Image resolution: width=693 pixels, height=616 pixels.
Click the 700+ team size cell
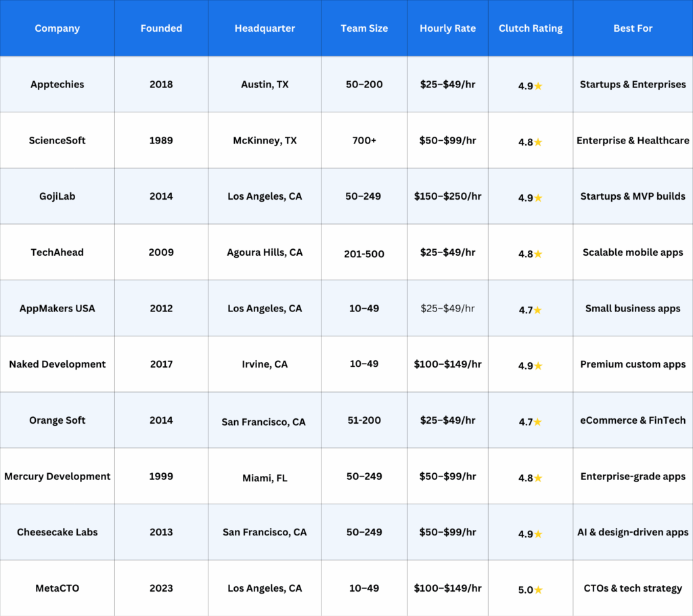(364, 140)
